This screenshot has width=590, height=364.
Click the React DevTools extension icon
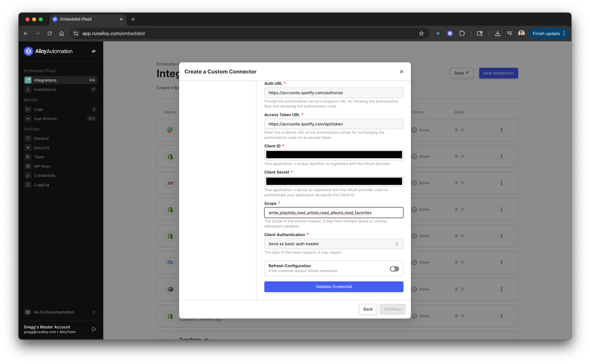pos(438,33)
